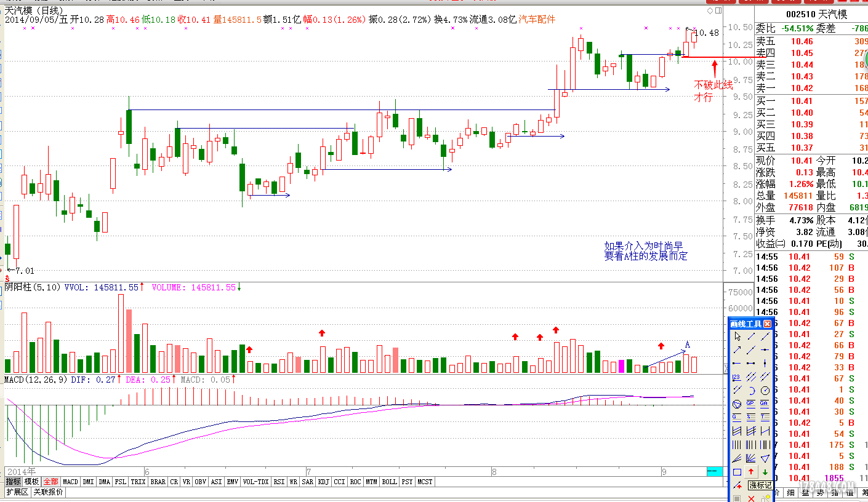Switch indicator to DMI
Screen dimensions: 868x502
tap(89, 482)
